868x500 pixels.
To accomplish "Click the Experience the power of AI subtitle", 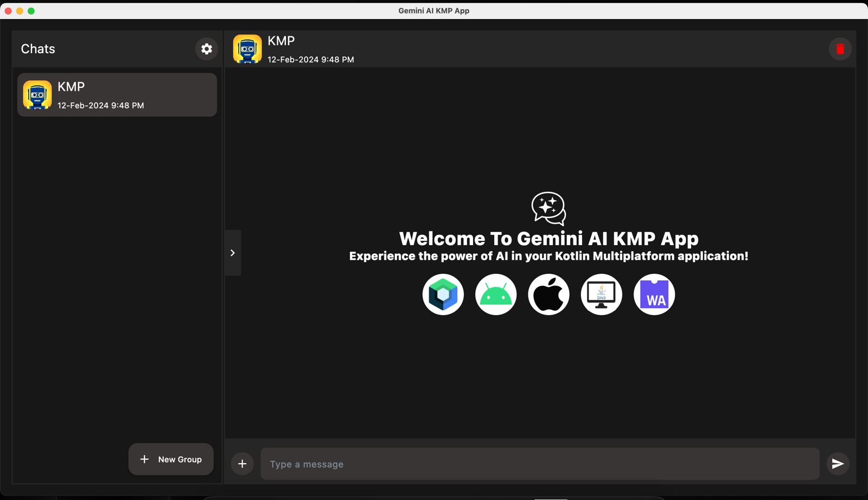I will click(548, 256).
